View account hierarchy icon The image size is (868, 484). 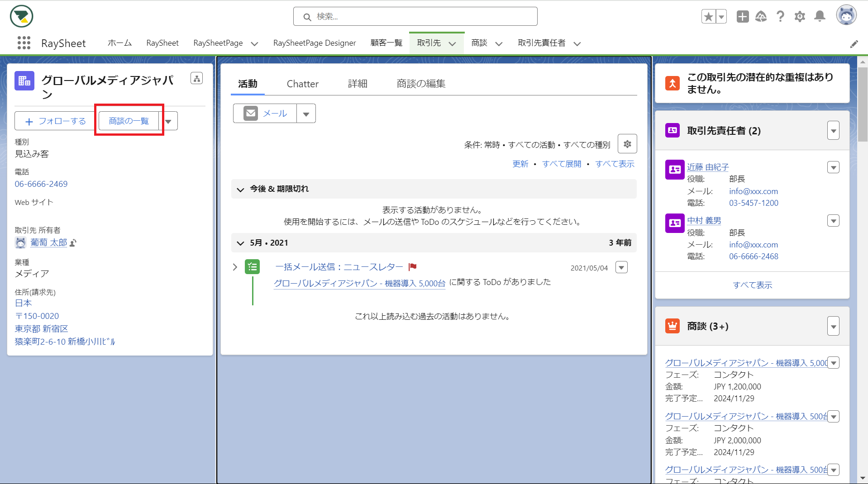[x=196, y=78]
